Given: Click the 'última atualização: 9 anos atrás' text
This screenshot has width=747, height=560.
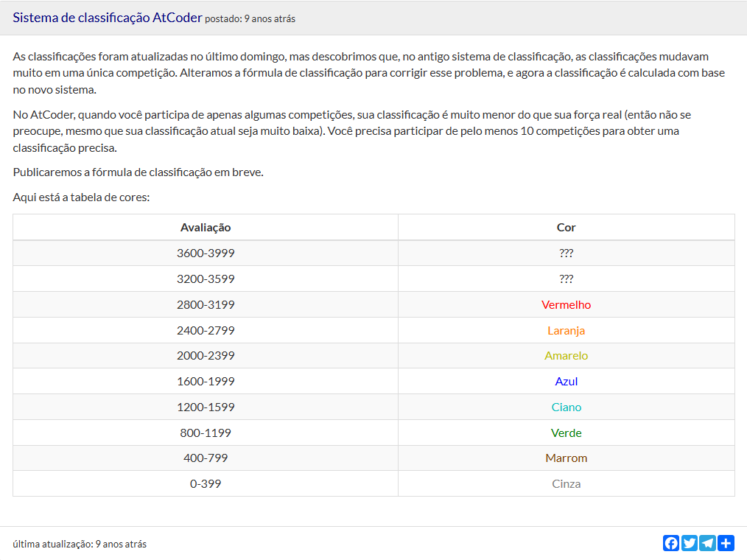Looking at the screenshot, I should 80,545.
